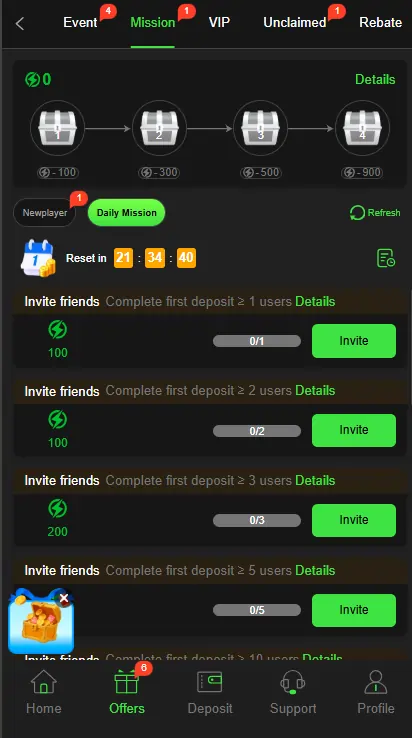Go back using the left arrow icon

20,24
